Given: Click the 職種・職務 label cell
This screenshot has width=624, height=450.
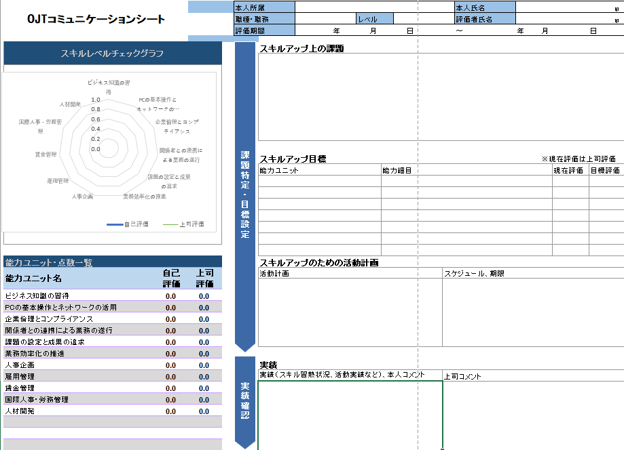Looking at the screenshot, I should (264, 19).
